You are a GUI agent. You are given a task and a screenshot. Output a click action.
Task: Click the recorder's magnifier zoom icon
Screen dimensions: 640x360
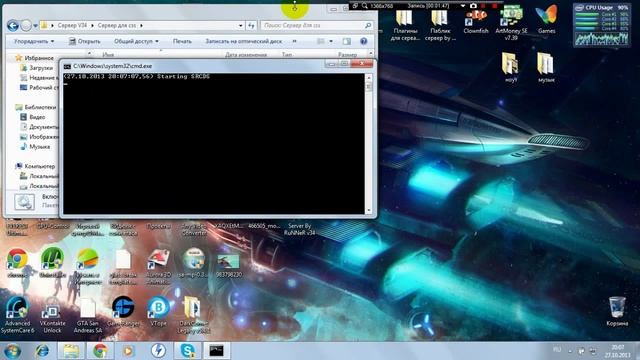tap(364, 6)
